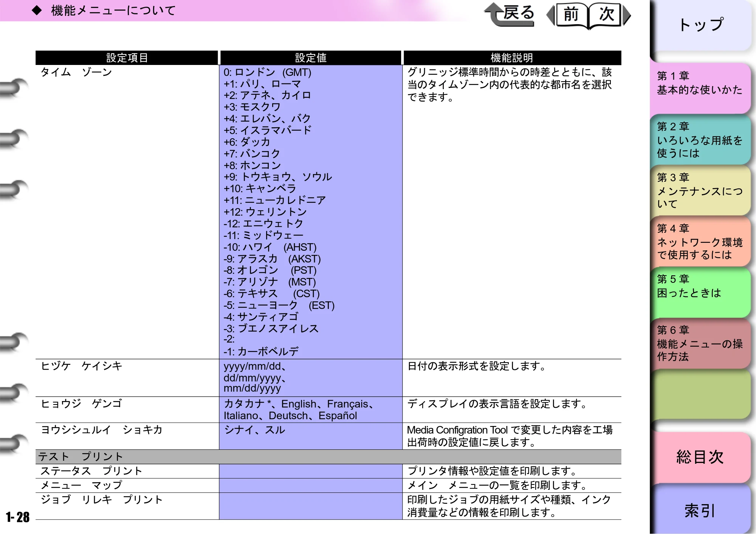Viewport: 756px width, 534px height.
Task: Select the +3: モスクワ value
Action: tap(252, 107)
